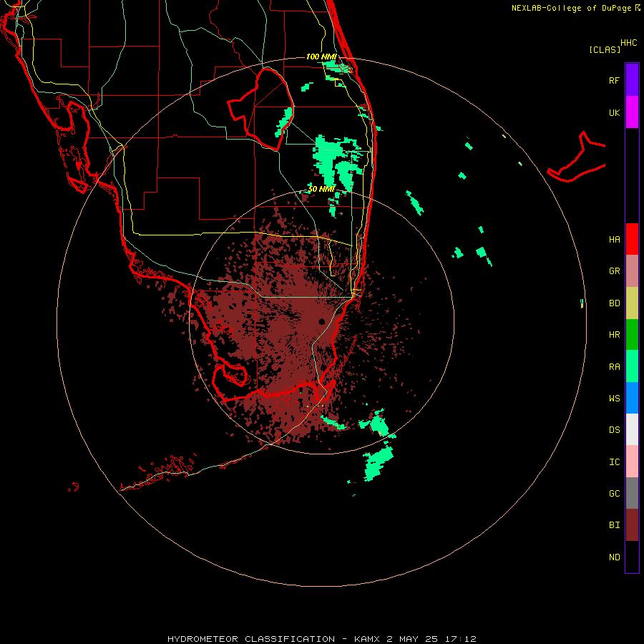This screenshot has height=644, width=644.
Task: Click the ND black legend swatch
Action: tap(632, 557)
